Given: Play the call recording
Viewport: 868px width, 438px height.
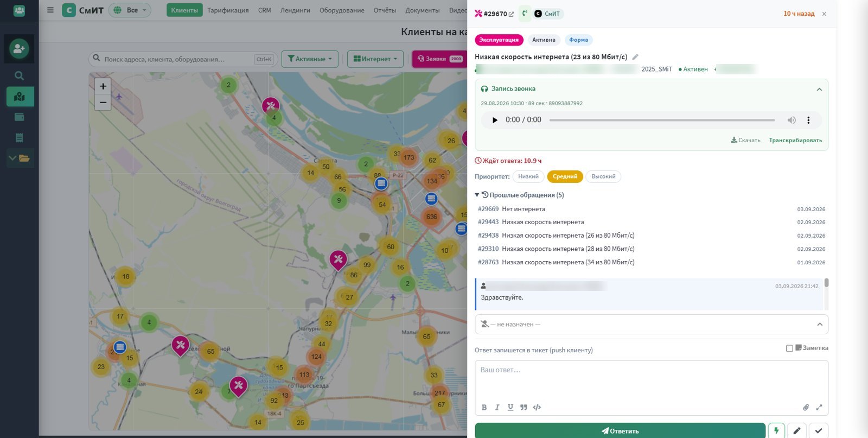Looking at the screenshot, I should pyautogui.click(x=494, y=120).
